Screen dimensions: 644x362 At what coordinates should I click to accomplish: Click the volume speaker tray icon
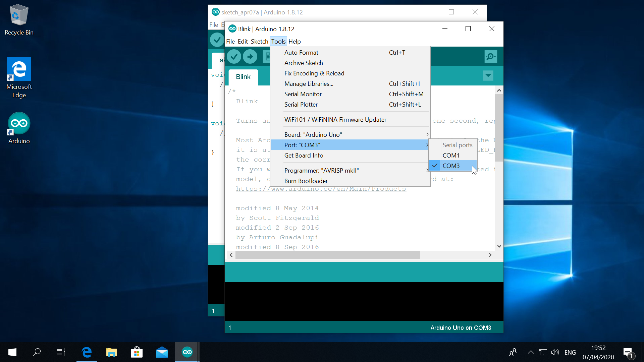click(555, 352)
